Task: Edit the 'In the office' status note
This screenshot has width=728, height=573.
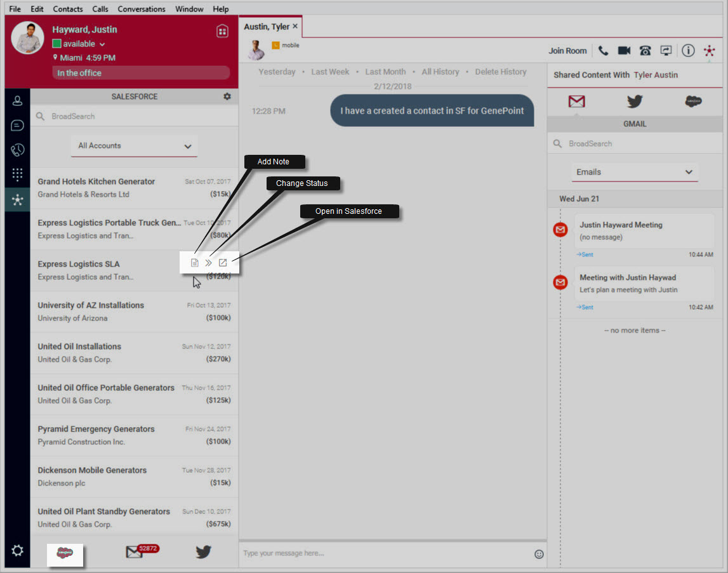Action: pyautogui.click(x=141, y=73)
